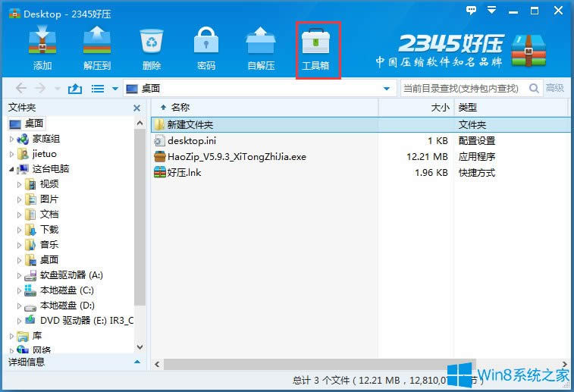Click the feedback speech bubble icon
This screenshot has width=574, height=392.
click(471, 11)
